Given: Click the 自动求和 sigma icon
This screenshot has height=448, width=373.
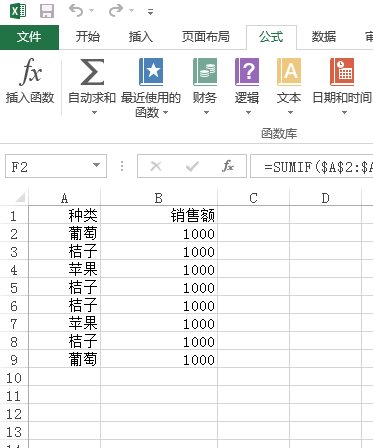Looking at the screenshot, I should click(x=92, y=72).
